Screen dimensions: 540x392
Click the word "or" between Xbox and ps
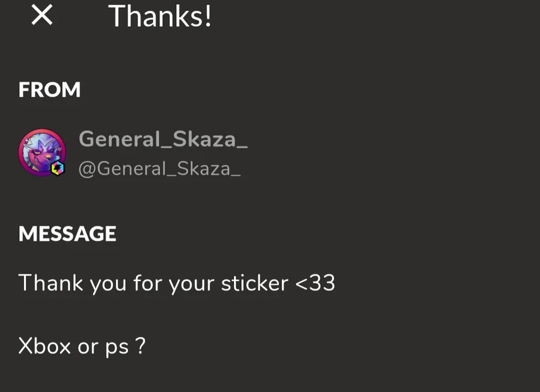click(88, 347)
